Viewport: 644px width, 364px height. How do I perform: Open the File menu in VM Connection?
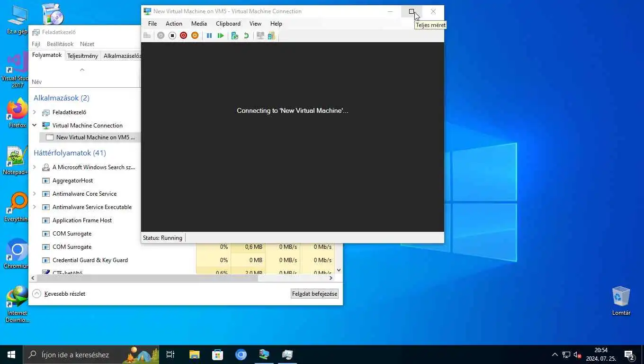152,24
